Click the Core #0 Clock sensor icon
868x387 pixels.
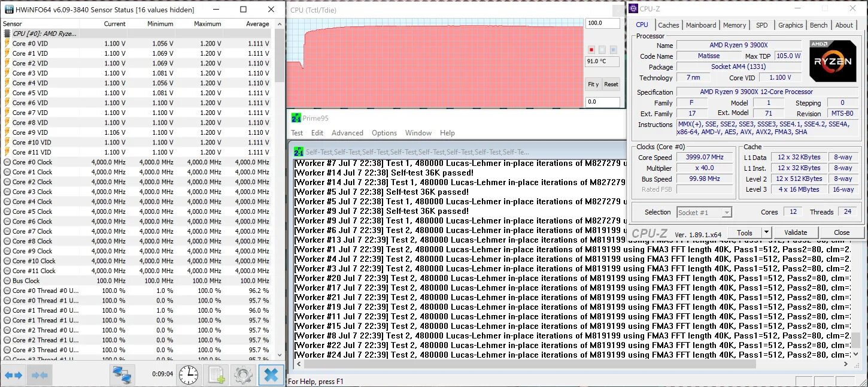(7, 162)
